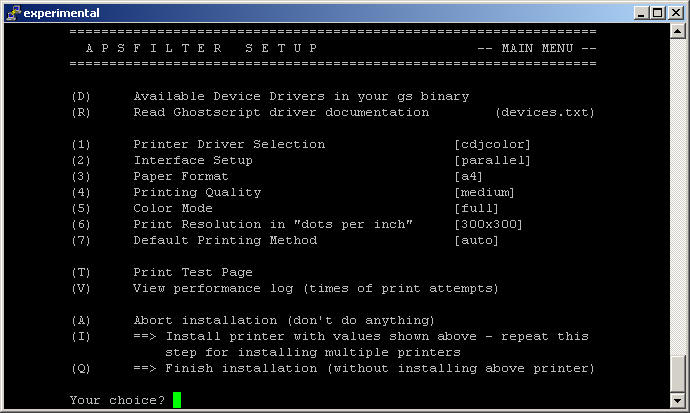
Task: Click the green cursor after "Your choice?"
Action: 177,400
